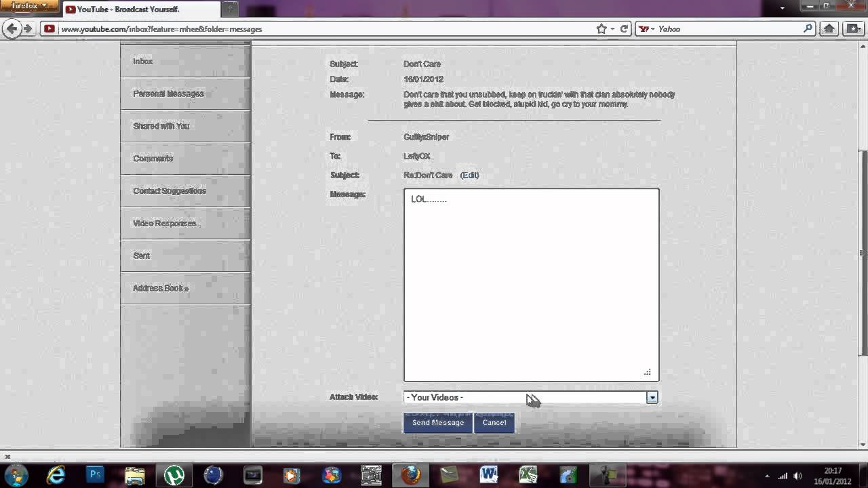Open a new tab with the plus button
This screenshot has width=868, height=488.
230,9
